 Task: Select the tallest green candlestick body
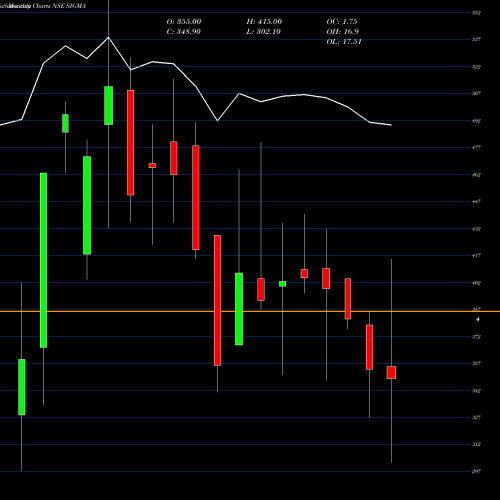[43, 260]
